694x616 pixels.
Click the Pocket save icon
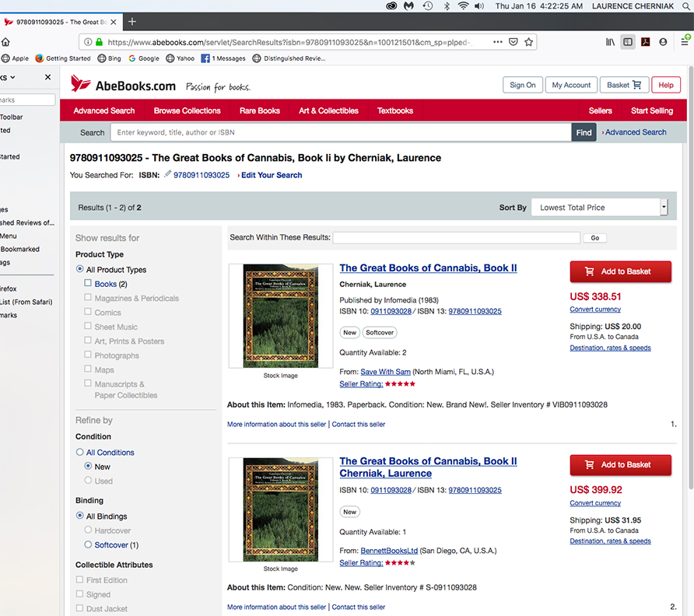point(513,42)
